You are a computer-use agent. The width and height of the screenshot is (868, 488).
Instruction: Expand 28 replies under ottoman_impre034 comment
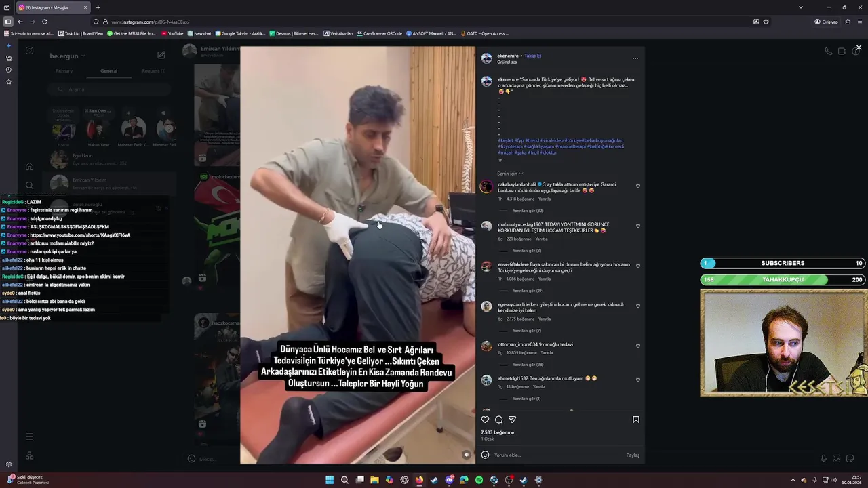click(528, 365)
